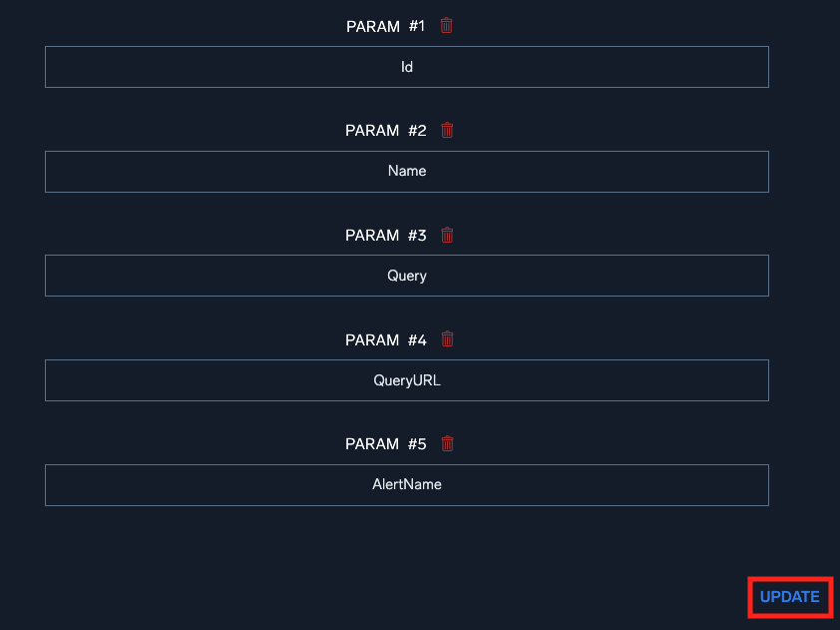Viewport: 840px width, 630px height.
Task: Discard the AlertName parameter
Action: point(448,443)
